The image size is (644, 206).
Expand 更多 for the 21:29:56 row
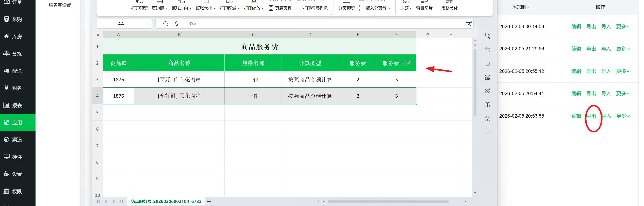coord(623,49)
